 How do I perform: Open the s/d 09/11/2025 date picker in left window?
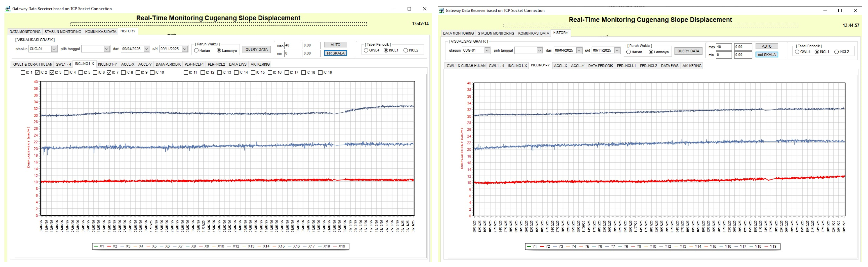[x=185, y=49]
